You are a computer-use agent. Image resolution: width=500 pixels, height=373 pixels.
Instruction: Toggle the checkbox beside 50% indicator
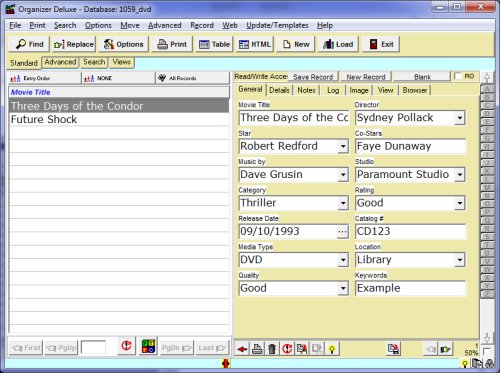click(x=487, y=352)
